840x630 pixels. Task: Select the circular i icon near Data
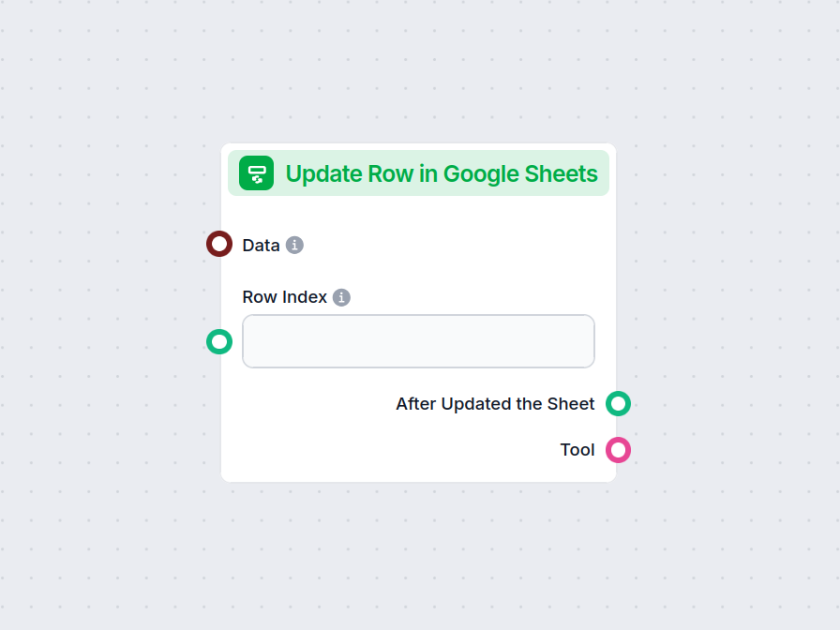click(x=295, y=245)
